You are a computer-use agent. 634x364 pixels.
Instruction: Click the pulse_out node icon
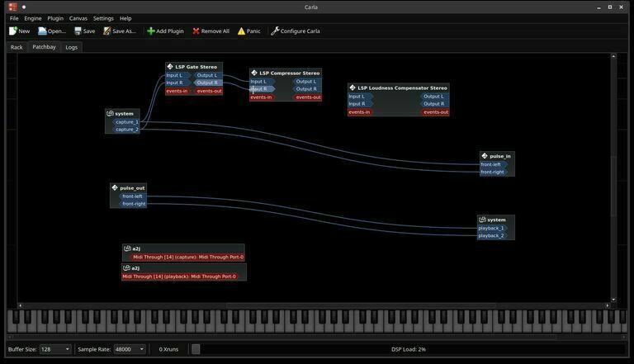point(115,187)
